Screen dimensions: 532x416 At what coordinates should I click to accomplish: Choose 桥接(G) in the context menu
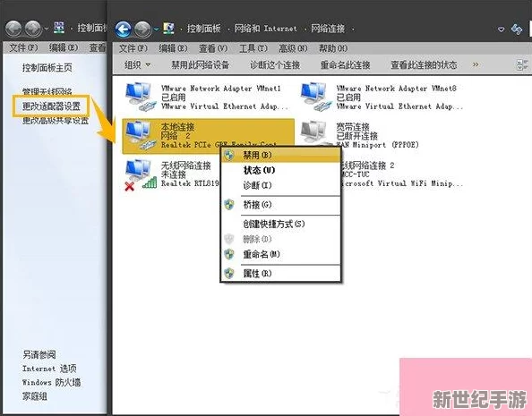click(x=280, y=205)
